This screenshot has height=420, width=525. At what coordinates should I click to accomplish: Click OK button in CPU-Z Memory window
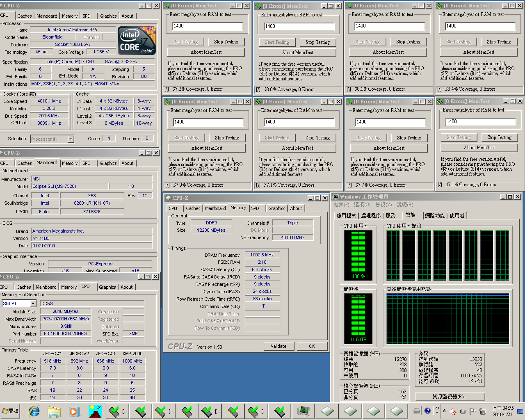pyautogui.click(x=312, y=346)
